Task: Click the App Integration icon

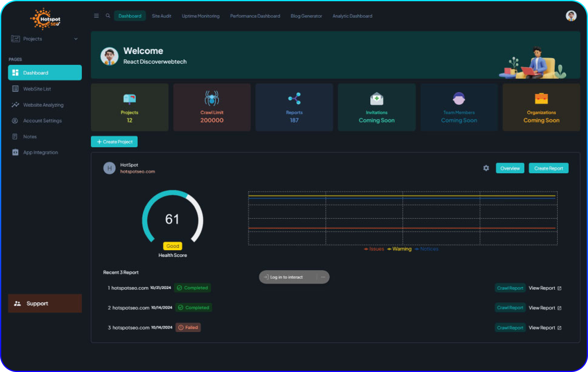Action: point(15,152)
